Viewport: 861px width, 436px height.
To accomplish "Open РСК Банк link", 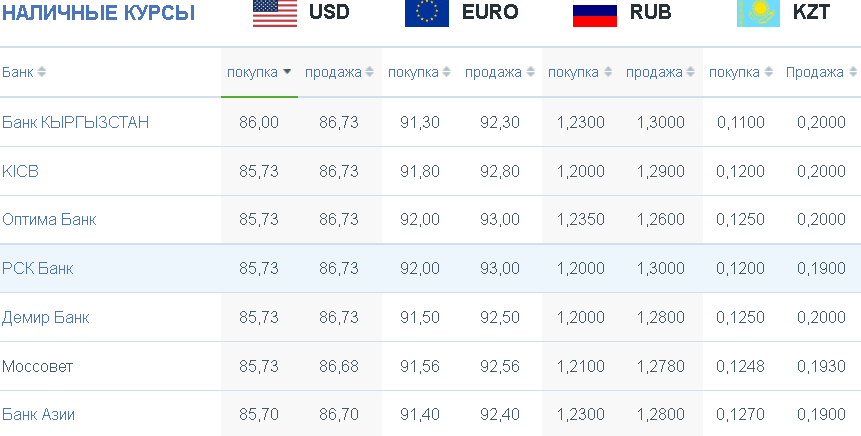I will pos(37,269).
